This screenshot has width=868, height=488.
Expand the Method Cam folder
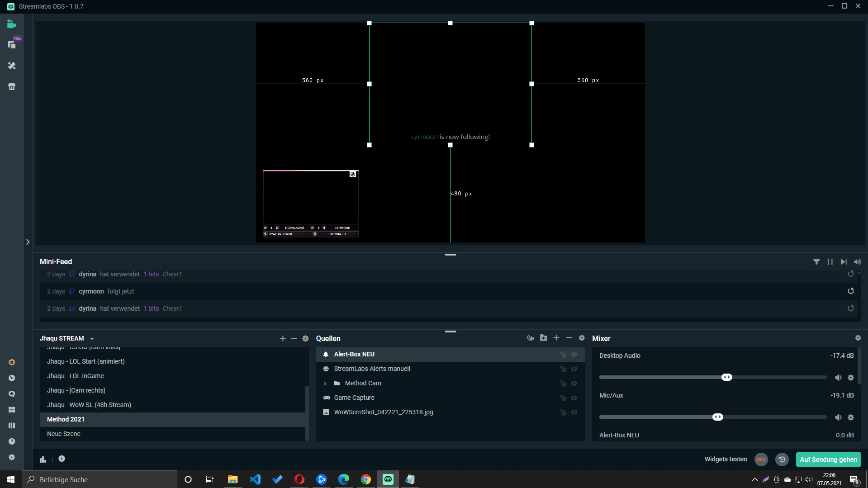pos(325,384)
